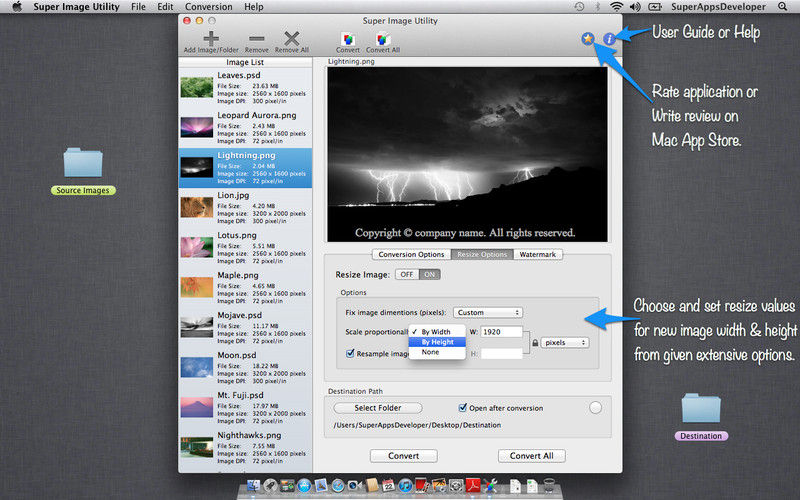Click the H height input field
Screen dimensions: 800x500
pyautogui.click(x=502, y=353)
